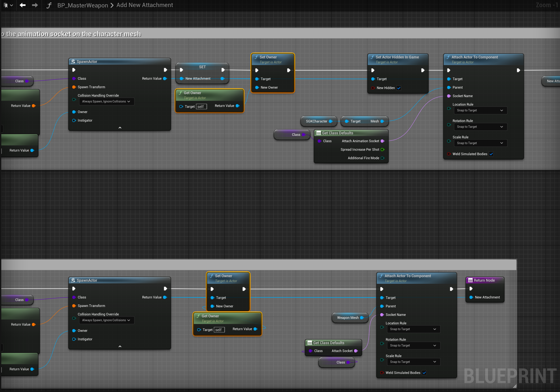
Task: Click the Return Node header icon
Action: pos(470,280)
